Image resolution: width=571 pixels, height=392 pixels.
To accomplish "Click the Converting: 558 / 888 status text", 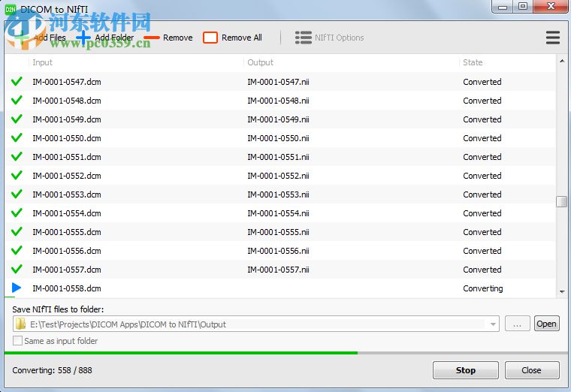I will click(x=52, y=370).
